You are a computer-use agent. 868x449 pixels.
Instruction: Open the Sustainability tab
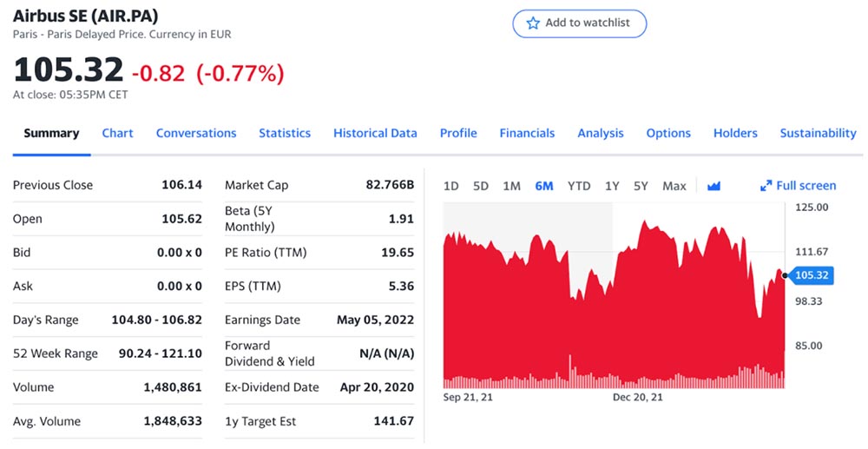pos(818,134)
